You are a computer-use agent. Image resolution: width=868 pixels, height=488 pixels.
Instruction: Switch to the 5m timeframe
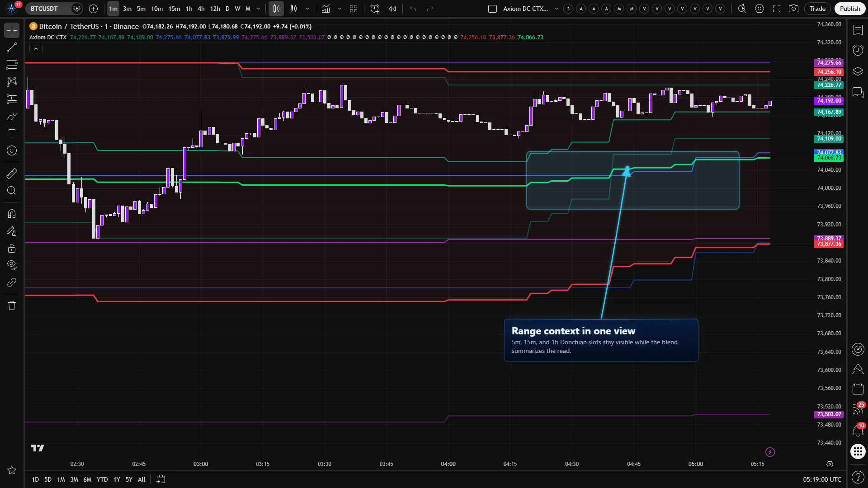click(x=141, y=9)
